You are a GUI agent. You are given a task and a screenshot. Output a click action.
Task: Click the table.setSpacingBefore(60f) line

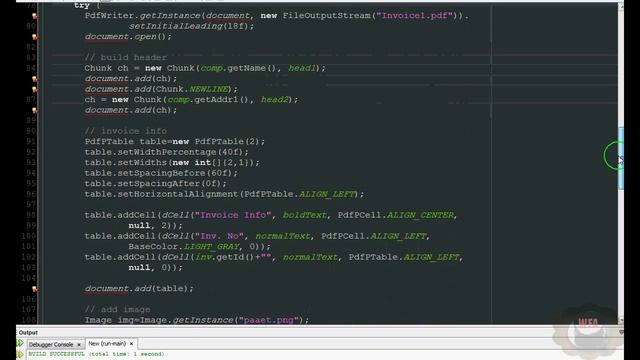pos(161,173)
